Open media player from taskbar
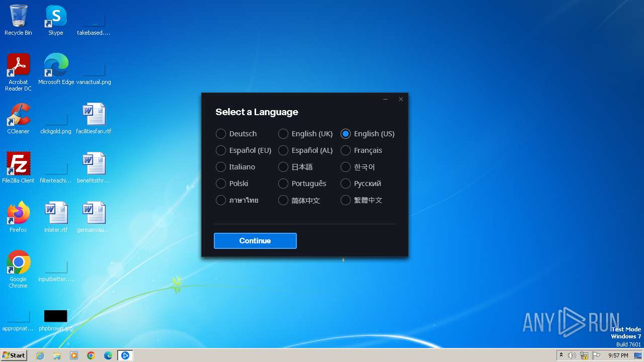Screen dimensions: 644x362 pos(74,355)
